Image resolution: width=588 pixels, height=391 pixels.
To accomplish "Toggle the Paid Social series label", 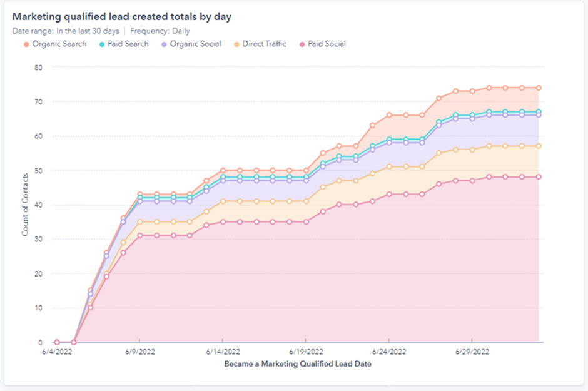I will [x=327, y=44].
